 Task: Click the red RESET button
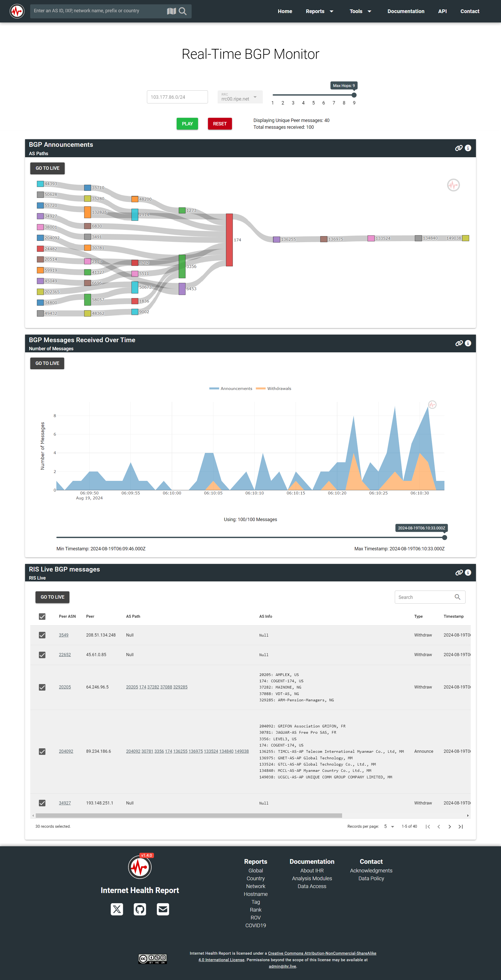click(x=220, y=124)
